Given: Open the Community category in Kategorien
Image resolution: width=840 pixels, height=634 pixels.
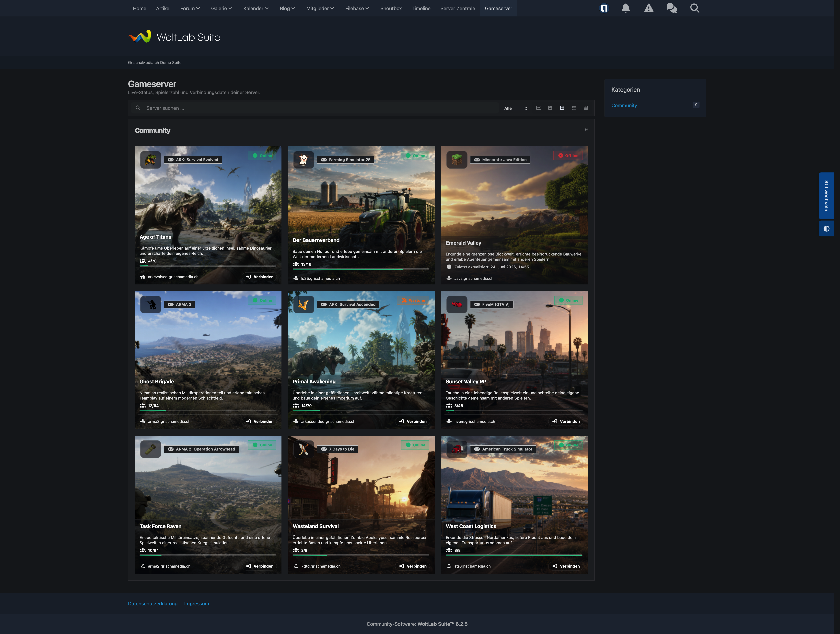Looking at the screenshot, I should click(x=624, y=106).
